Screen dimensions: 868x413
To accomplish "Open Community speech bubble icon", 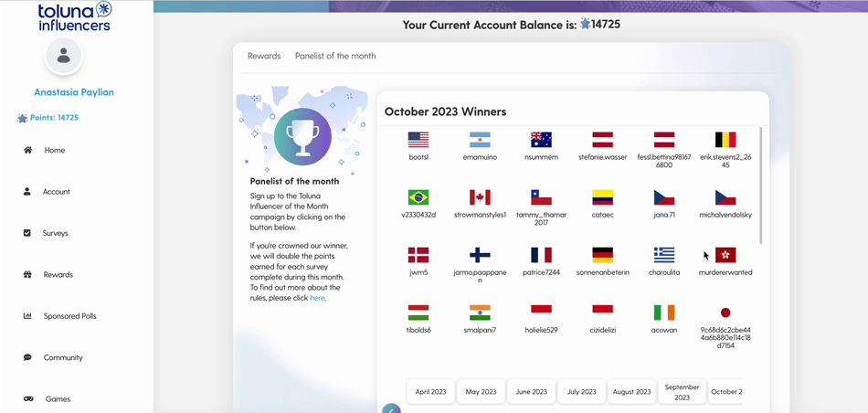I will (27, 357).
